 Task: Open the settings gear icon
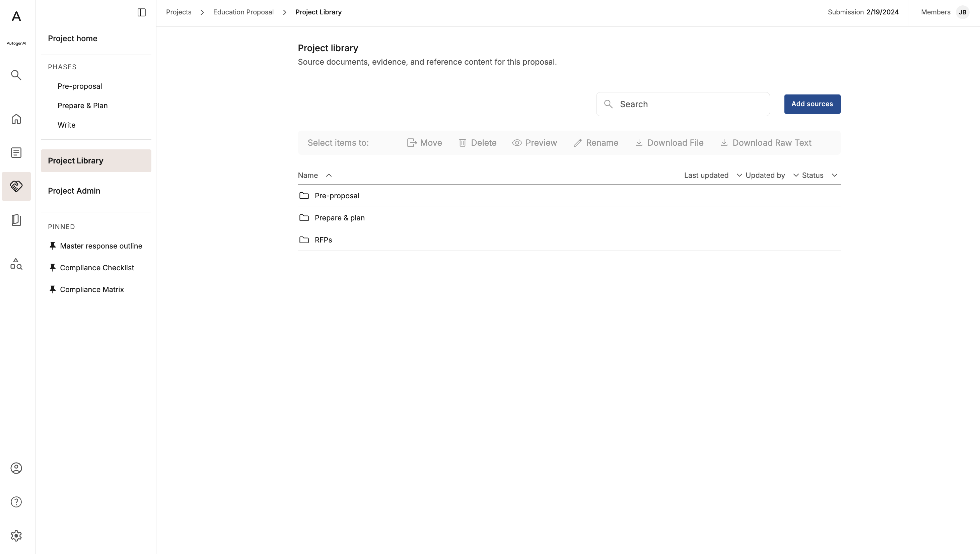pos(16,536)
